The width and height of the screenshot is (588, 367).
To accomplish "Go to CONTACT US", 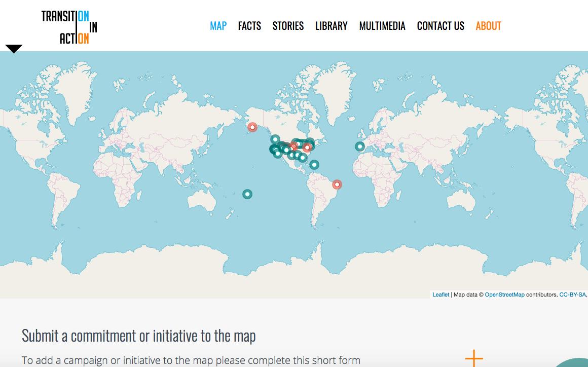I will point(440,26).
